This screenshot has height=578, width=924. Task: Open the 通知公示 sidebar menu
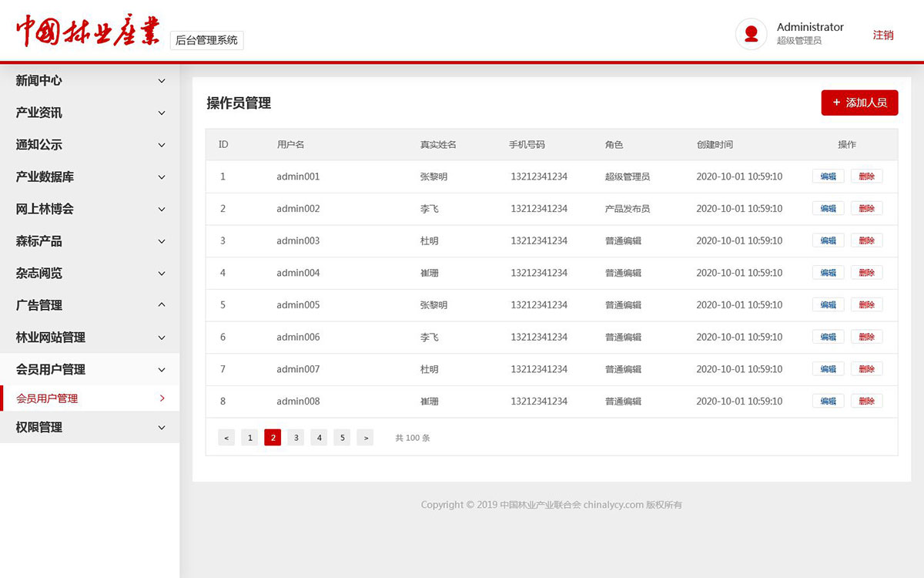pyautogui.click(x=89, y=145)
